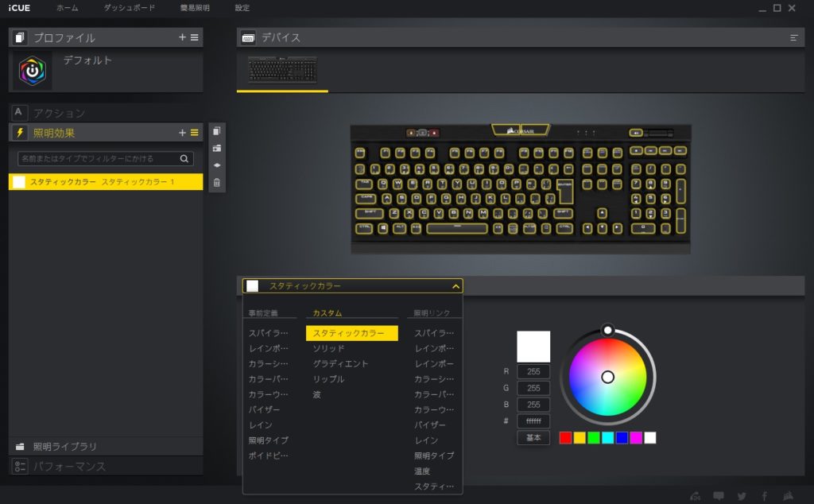This screenshot has width=814, height=504.
Task: Choose ソリッド in the custom list
Action: [x=328, y=348]
